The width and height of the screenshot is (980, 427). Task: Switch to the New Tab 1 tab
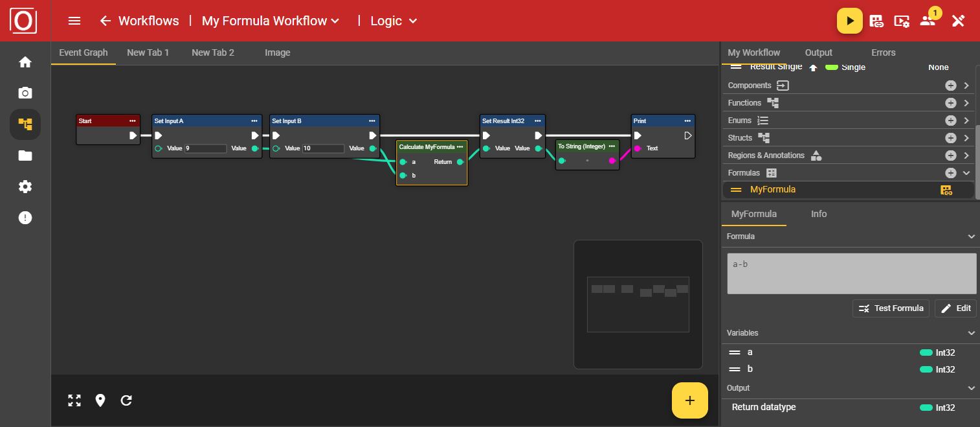point(148,52)
